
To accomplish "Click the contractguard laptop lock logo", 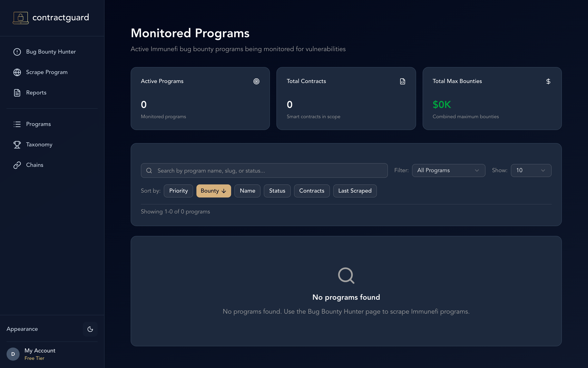I will click(x=21, y=18).
